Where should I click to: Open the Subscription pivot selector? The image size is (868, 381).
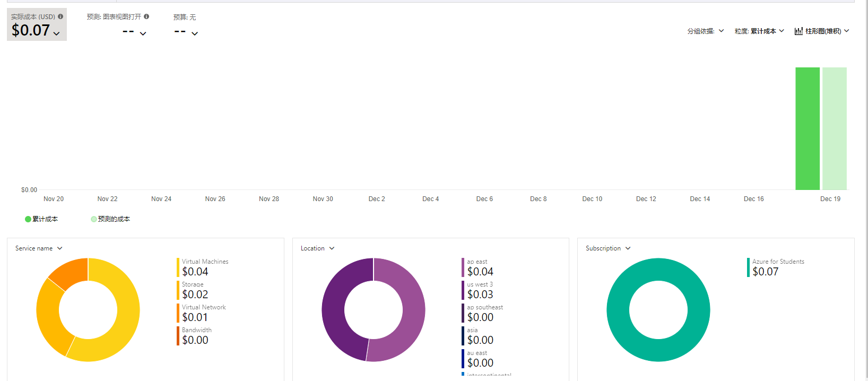(608, 248)
